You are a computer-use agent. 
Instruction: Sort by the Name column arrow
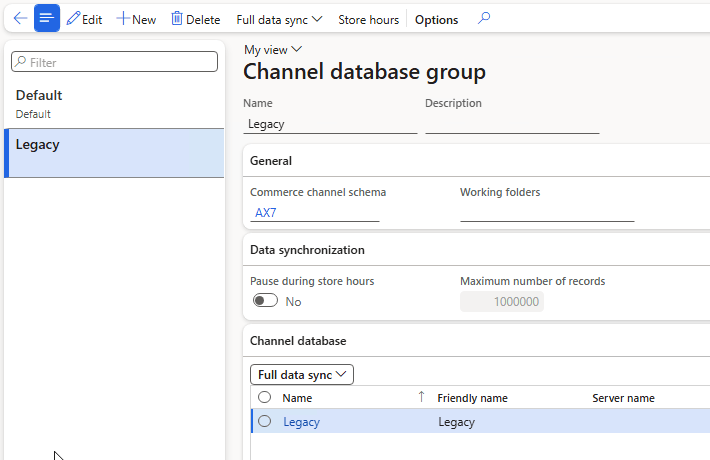(x=421, y=398)
